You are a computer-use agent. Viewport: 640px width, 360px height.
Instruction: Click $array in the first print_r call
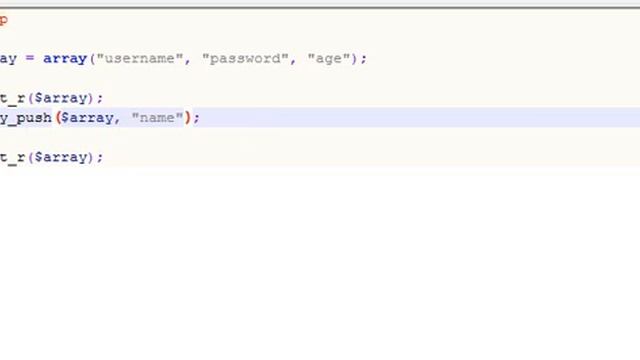click(61, 98)
